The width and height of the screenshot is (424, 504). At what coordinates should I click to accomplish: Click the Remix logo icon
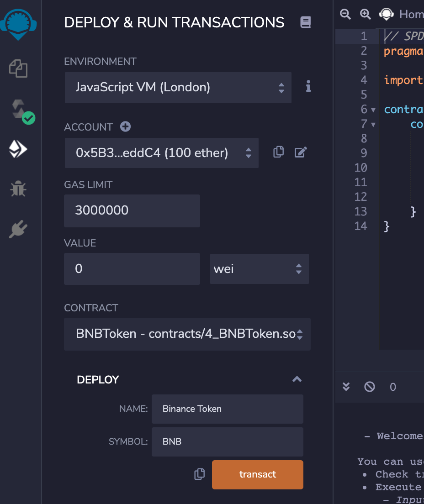pos(18,24)
